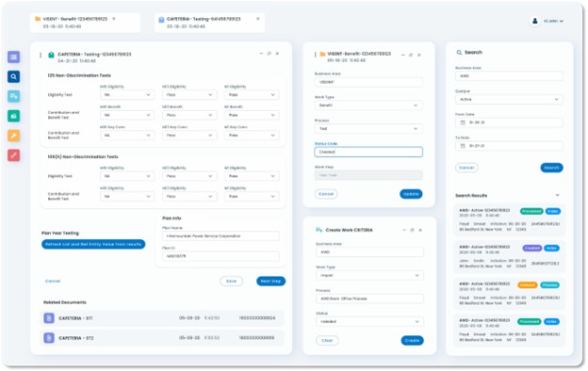Image resolution: width=588 pixels, height=371 pixels.
Task: Switch to the CAFETERIA Testing tab
Action: click(209, 23)
